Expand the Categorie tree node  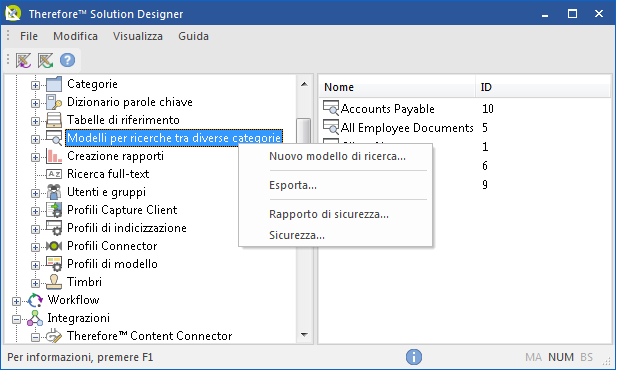click(35, 85)
